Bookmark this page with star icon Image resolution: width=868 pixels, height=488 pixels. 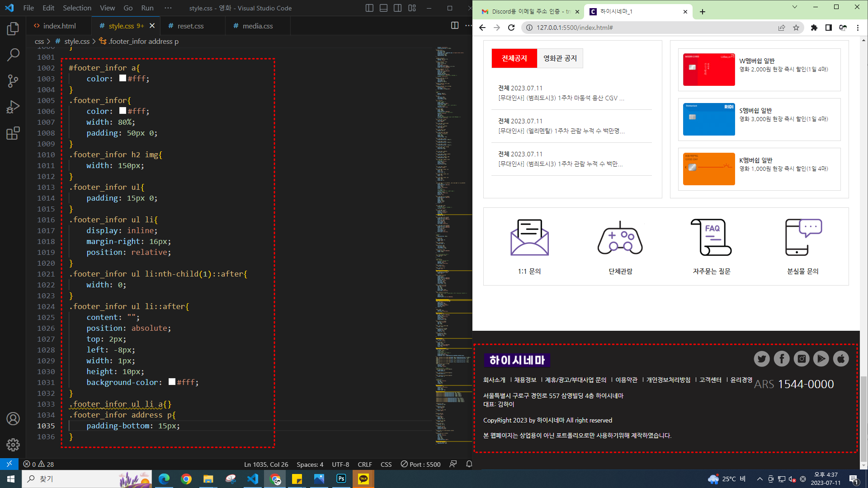[x=796, y=28]
